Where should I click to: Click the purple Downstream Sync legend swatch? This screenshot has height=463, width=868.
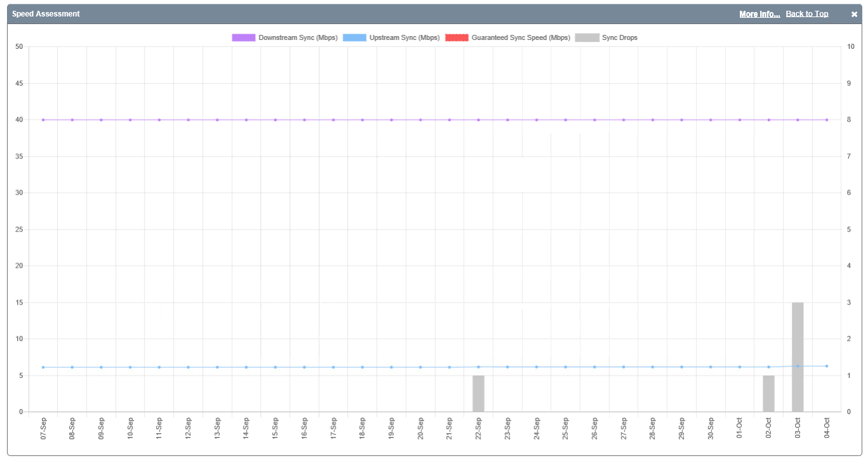point(243,38)
